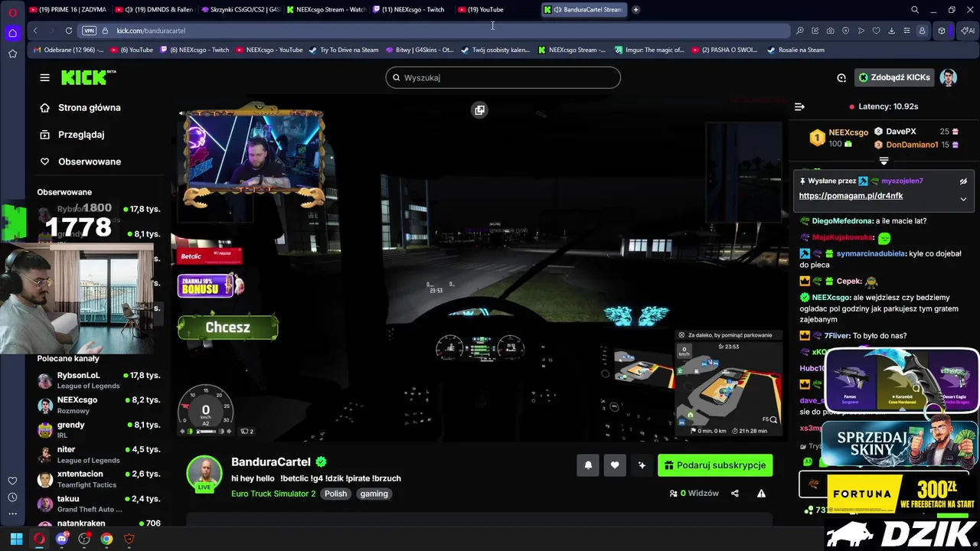Open xntentacion Teamfight Tactics channel
This screenshot has height=551, width=980.
[x=99, y=478]
